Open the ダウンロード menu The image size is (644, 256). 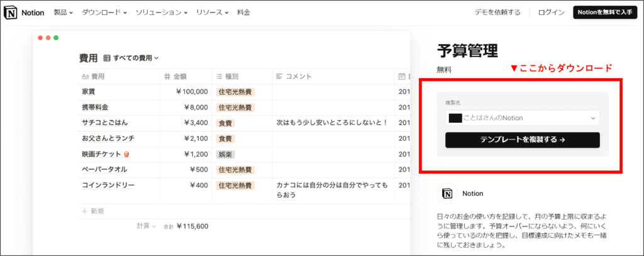[x=104, y=13]
